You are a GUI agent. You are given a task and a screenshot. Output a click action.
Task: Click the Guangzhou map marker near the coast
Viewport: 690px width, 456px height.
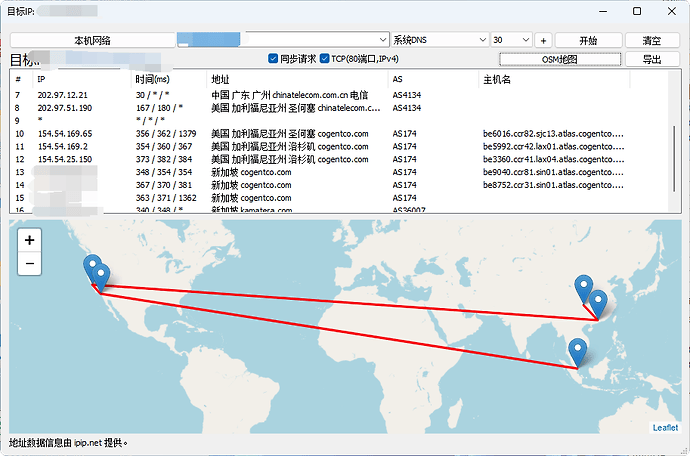[x=598, y=304]
